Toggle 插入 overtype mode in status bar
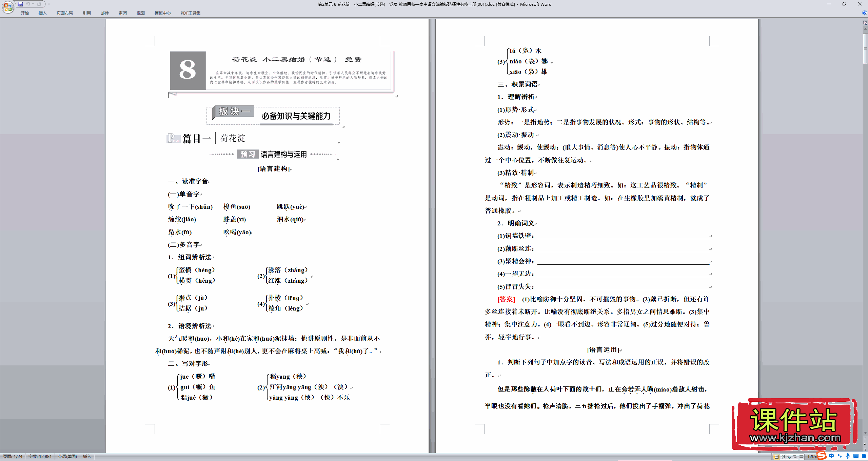868x461 pixels. 87,457
